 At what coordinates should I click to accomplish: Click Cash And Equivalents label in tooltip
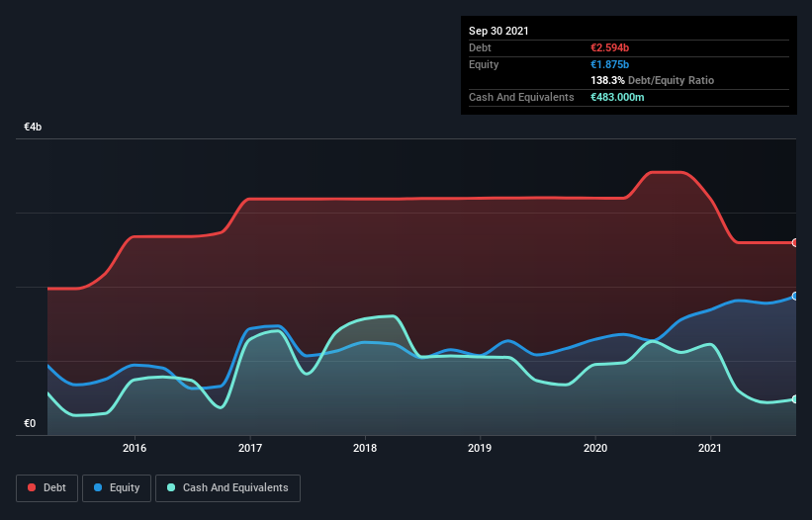coord(521,97)
